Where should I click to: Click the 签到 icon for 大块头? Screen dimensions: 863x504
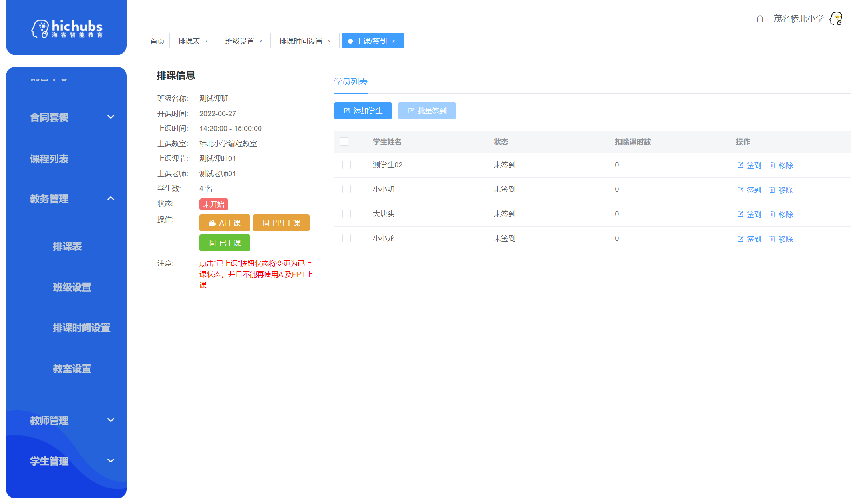pos(741,214)
